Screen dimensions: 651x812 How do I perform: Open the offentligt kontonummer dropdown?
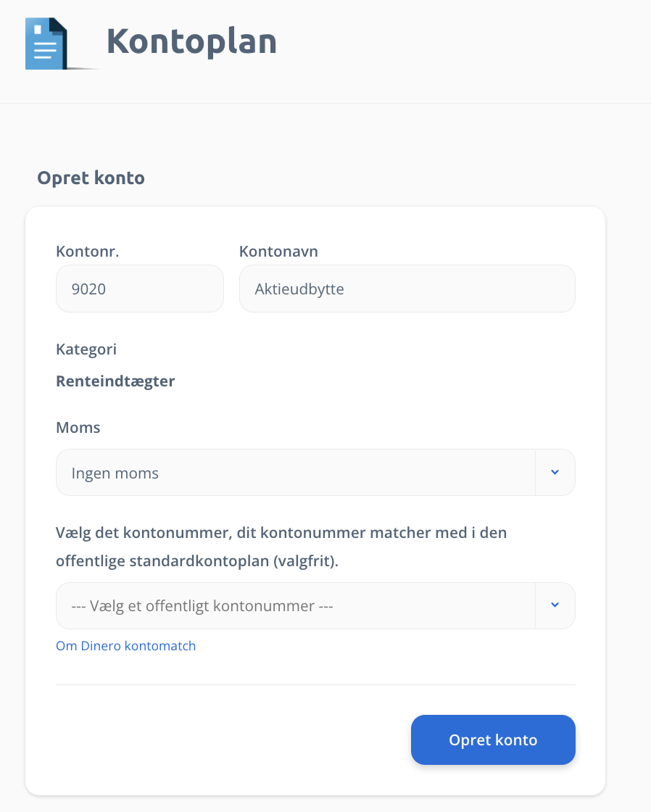point(315,605)
